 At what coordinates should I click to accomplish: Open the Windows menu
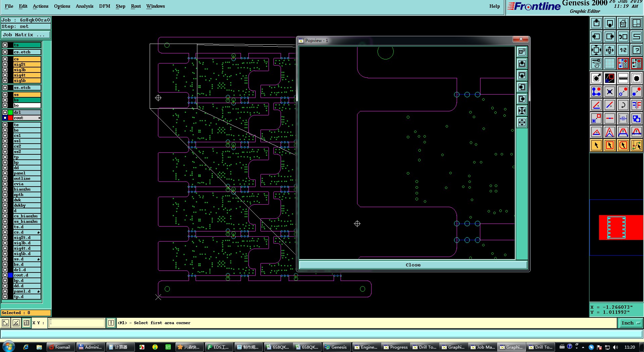155,6
